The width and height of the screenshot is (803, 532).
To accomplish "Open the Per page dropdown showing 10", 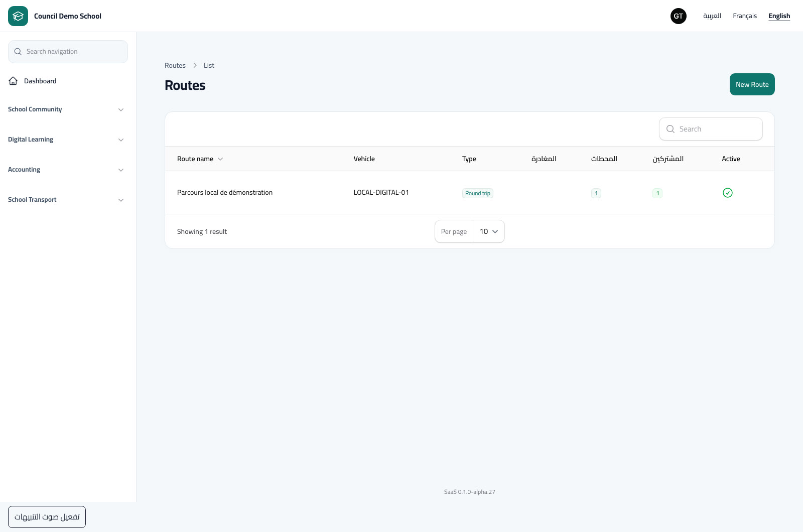I will point(489,231).
